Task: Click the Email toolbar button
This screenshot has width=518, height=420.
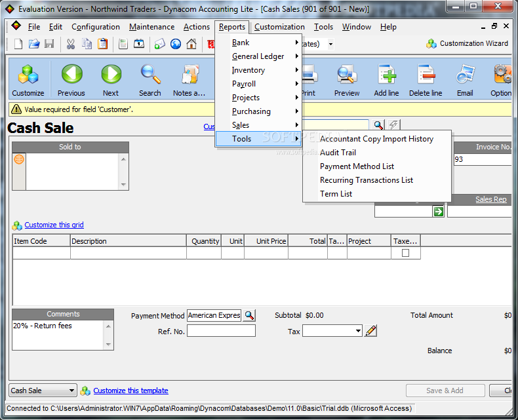Action: pos(465,80)
